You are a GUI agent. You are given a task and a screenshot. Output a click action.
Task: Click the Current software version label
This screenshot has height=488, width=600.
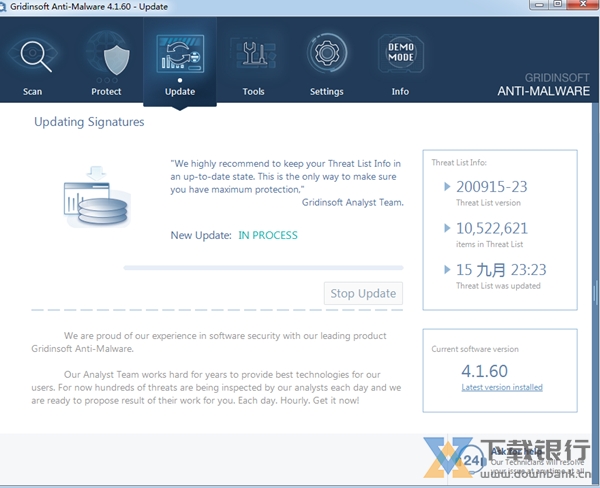[475, 349]
